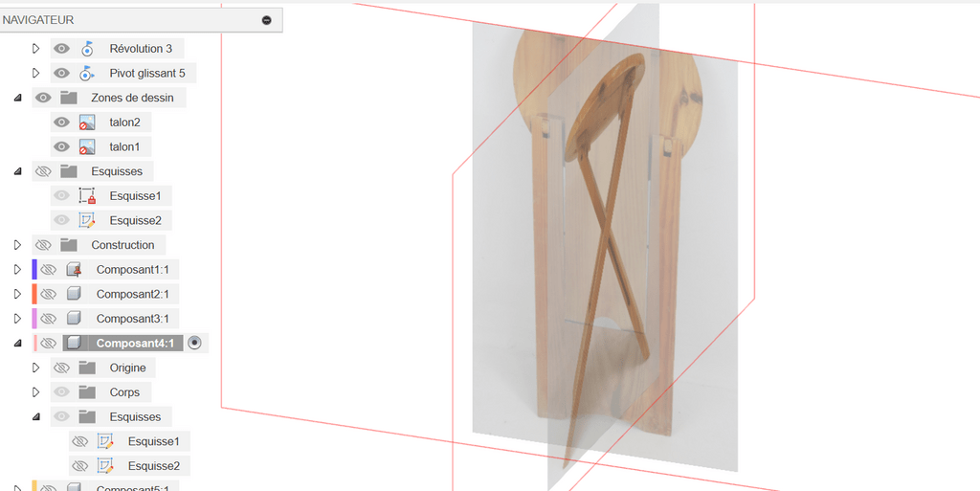Select the Corps folder label
The width and height of the screenshot is (980, 491).
point(125,392)
